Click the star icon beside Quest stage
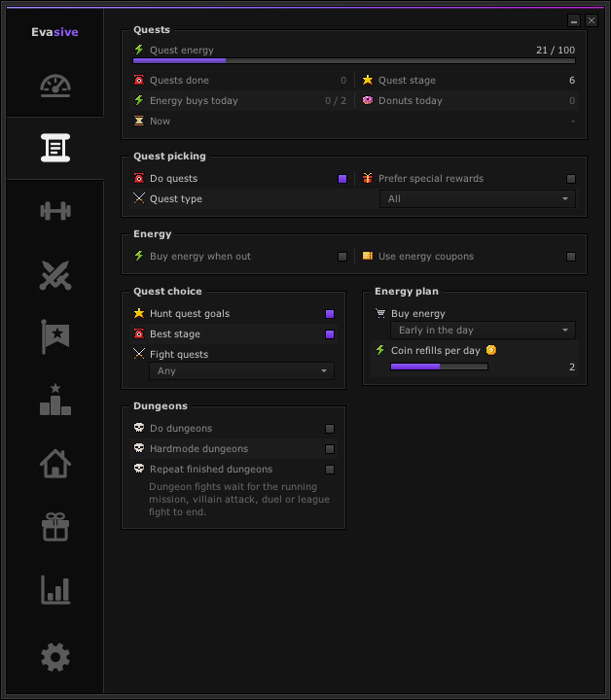This screenshot has width=611, height=700. tap(368, 80)
